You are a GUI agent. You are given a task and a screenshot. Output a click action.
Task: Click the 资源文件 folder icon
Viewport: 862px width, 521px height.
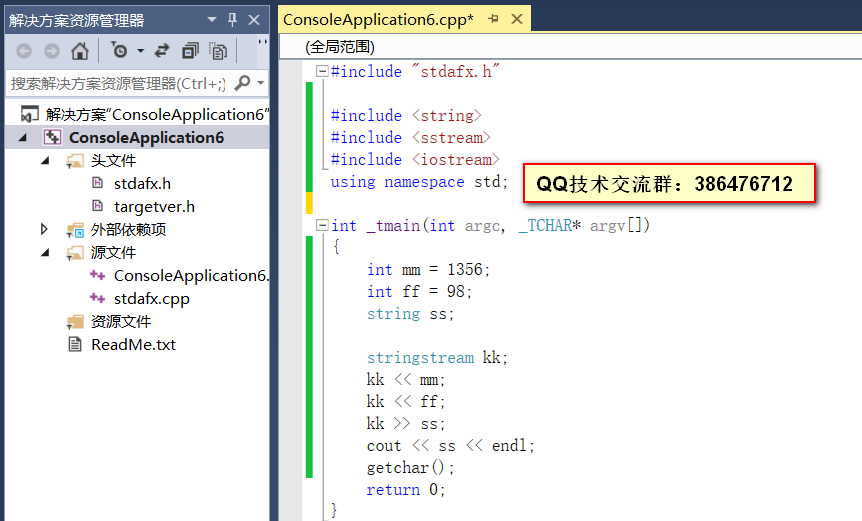(75, 322)
